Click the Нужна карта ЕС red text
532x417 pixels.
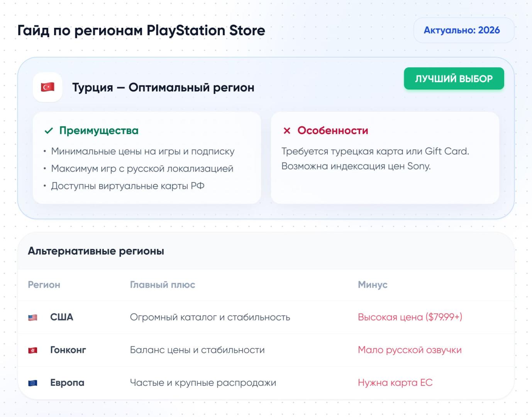coord(395,383)
